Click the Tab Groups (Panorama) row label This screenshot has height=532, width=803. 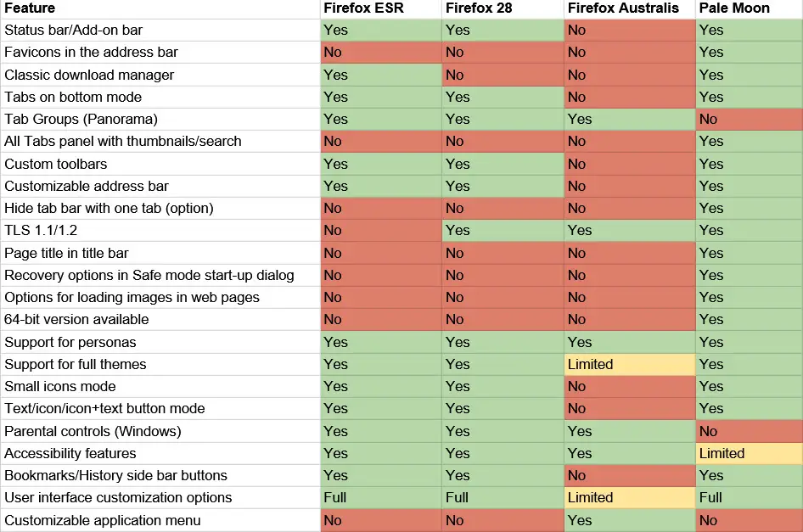[81, 119]
